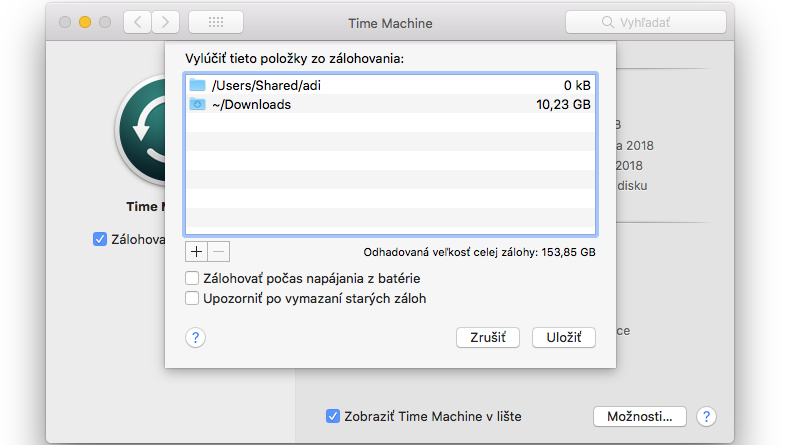Uncheck Zobraziť Time Machine v lište
This screenshot has height=445, width=791.
pos(333,416)
